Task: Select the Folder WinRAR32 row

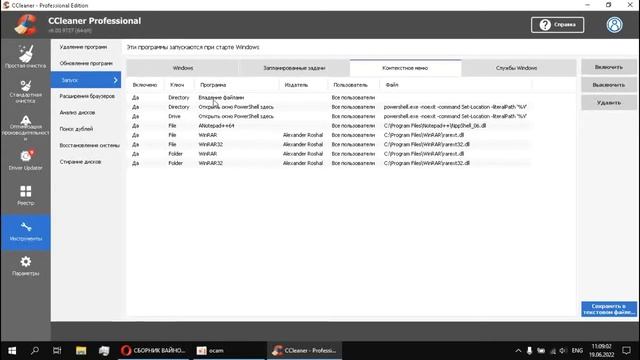Action: [x=329, y=163]
